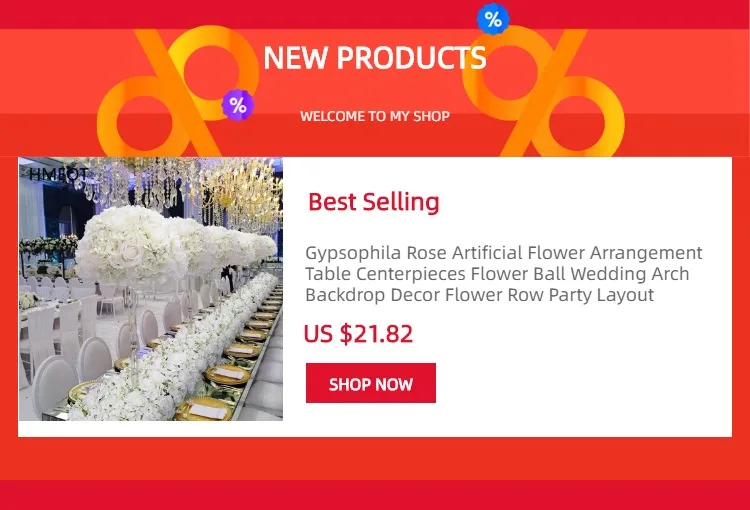
Task: Click the US $21.82 price
Action: [358, 334]
